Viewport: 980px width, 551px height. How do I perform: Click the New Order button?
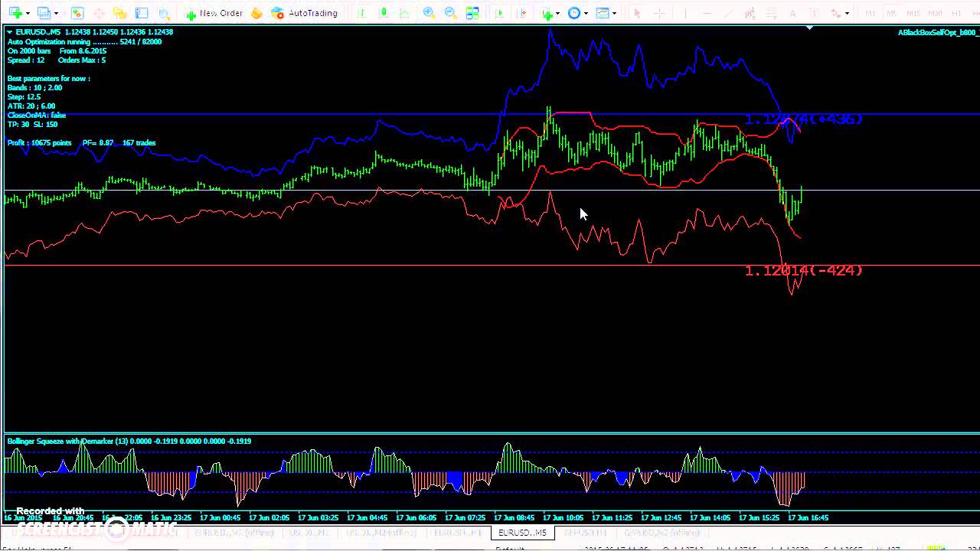[214, 13]
